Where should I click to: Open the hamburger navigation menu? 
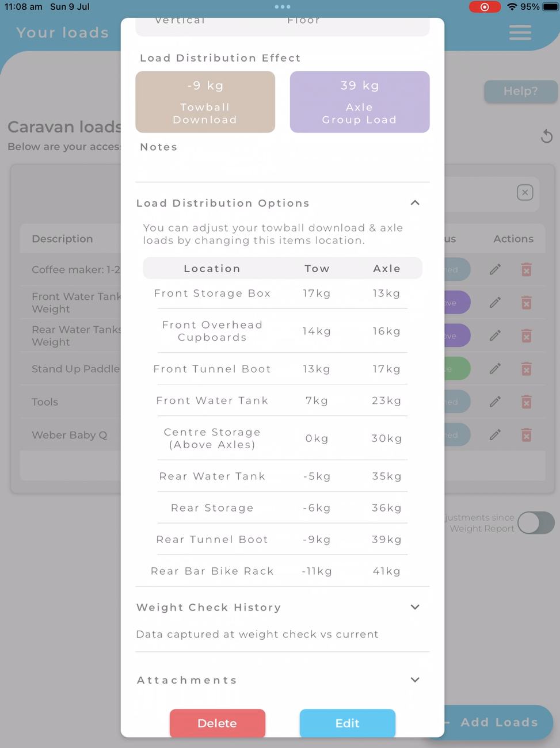tap(520, 33)
